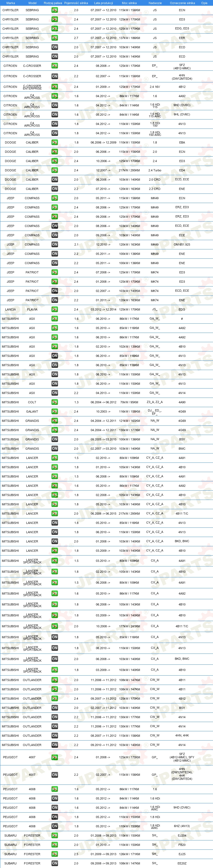Click petrol icon in Lancer Sportback 177kW row
The height and width of the screenshot is (868, 213).
pos(54,627)
